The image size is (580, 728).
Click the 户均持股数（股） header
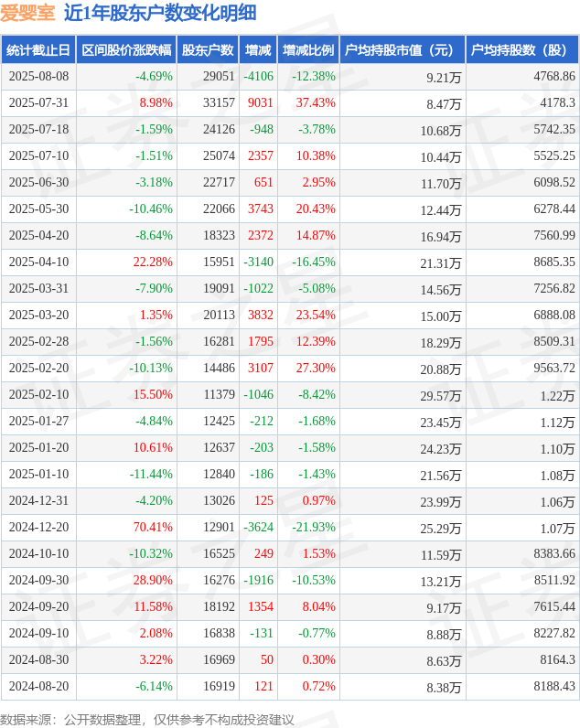pos(521,50)
